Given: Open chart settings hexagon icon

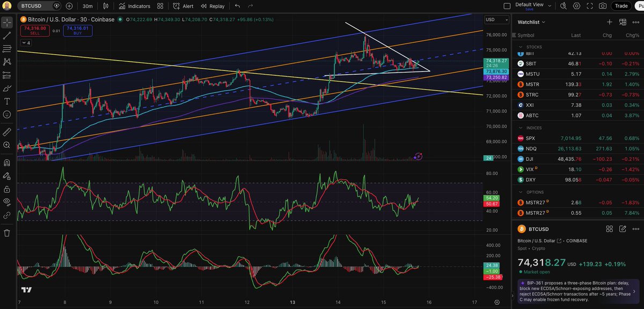Looking at the screenshot, I should coord(576,6).
